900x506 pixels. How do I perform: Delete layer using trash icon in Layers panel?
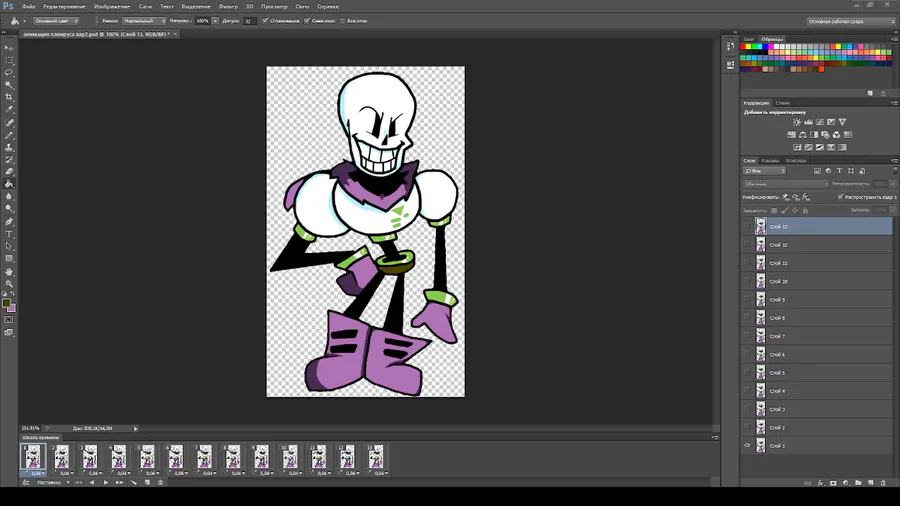pyautogui.click(x=883, y=483)
